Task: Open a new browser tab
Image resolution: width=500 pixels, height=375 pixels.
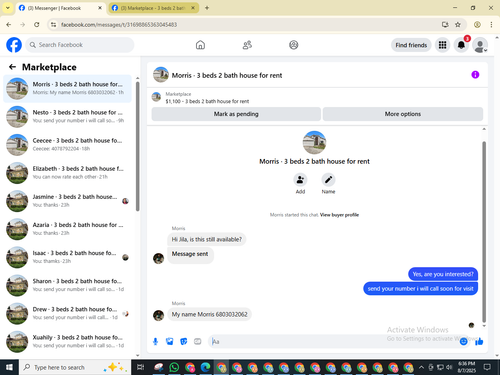Action: (x=207, y=8)
